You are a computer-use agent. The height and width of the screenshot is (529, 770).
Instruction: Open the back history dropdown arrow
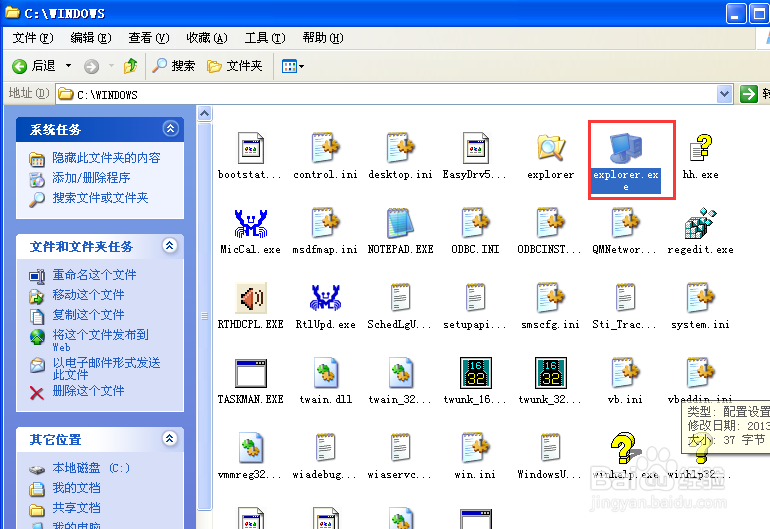68,66
